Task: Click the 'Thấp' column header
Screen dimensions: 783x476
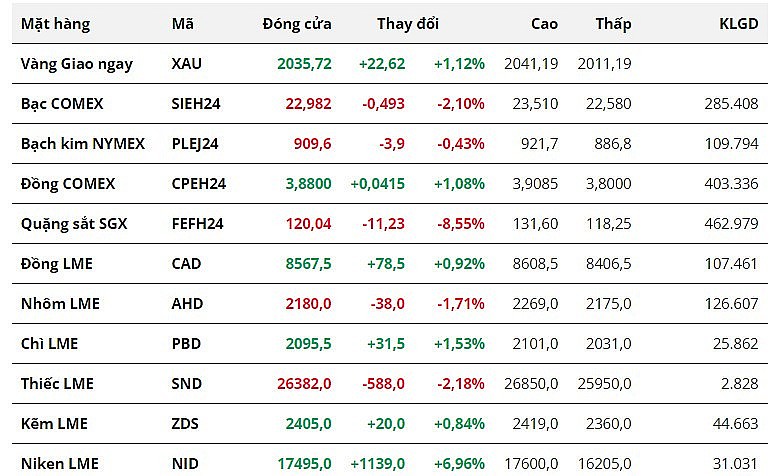Action: click(x=613, y=23)
